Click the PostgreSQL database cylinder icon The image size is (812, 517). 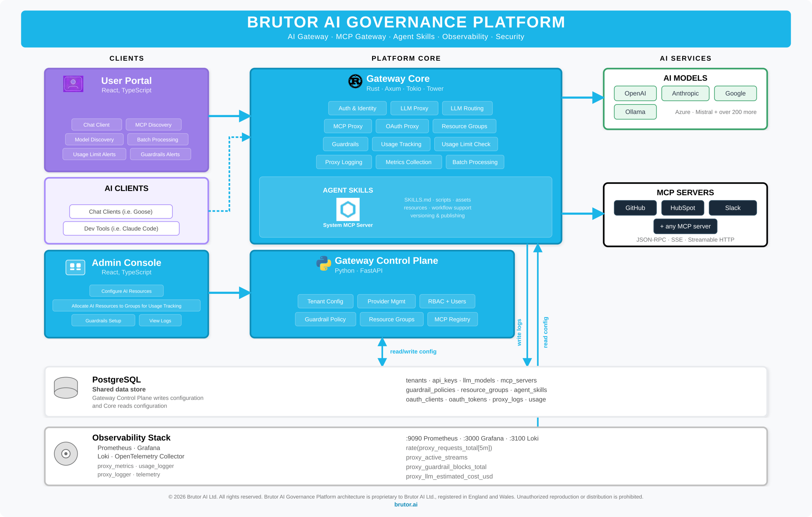[66, 388]
